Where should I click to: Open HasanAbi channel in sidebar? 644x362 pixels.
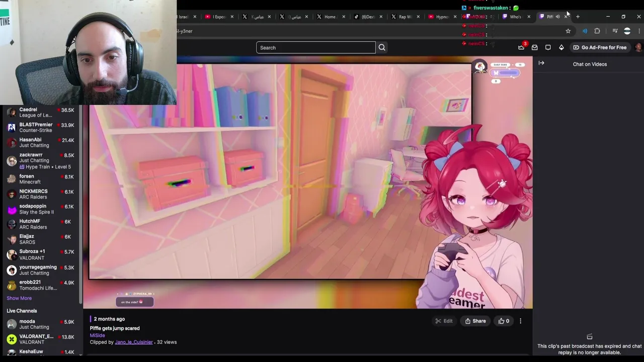click(x=41, y=143)
